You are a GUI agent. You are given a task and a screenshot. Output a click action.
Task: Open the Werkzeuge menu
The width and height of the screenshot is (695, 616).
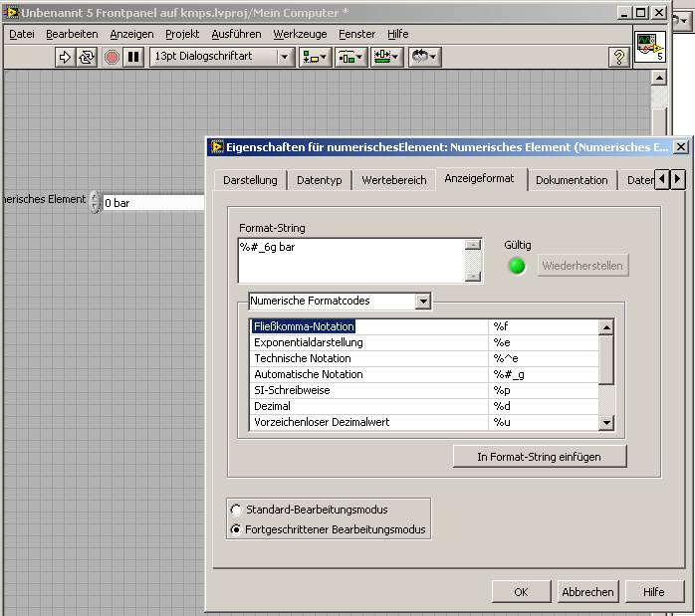tap(300, 34)
